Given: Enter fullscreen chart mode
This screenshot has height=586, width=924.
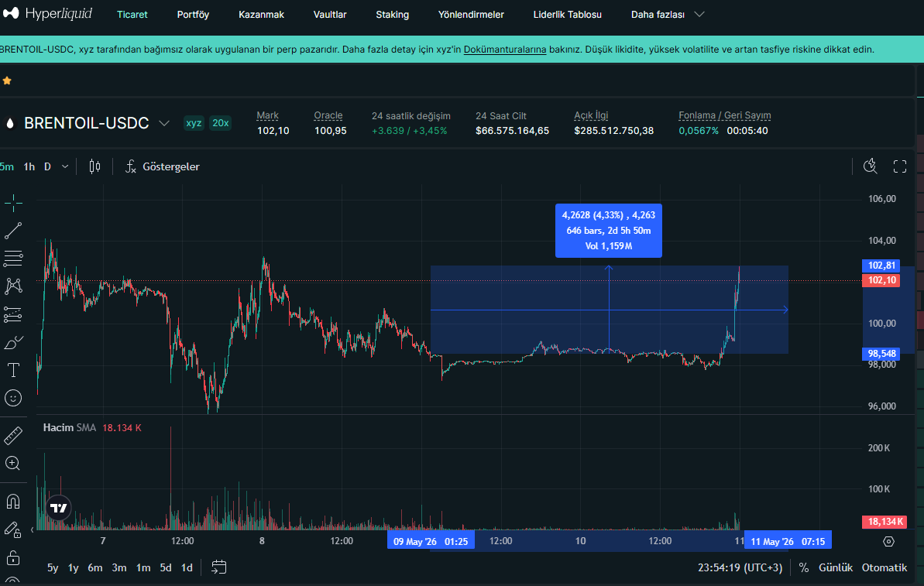Looking at the screenshot, I should (900, 166).
